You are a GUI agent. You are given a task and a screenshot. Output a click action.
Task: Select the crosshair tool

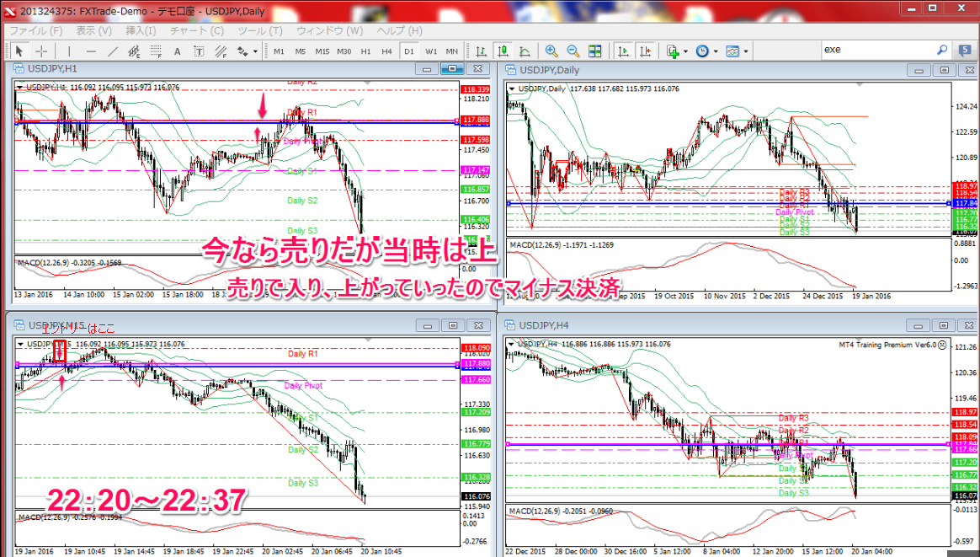click(40, 51)
